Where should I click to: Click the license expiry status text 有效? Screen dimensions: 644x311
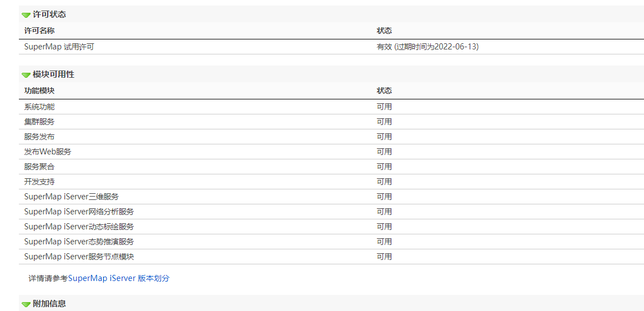[384, 47]
